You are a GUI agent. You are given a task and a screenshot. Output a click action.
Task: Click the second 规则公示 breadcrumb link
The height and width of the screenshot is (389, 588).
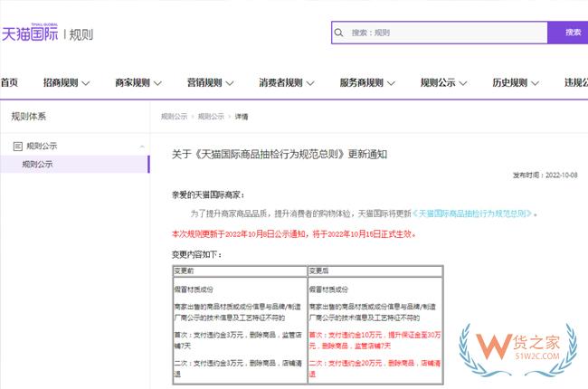point(211,117)
